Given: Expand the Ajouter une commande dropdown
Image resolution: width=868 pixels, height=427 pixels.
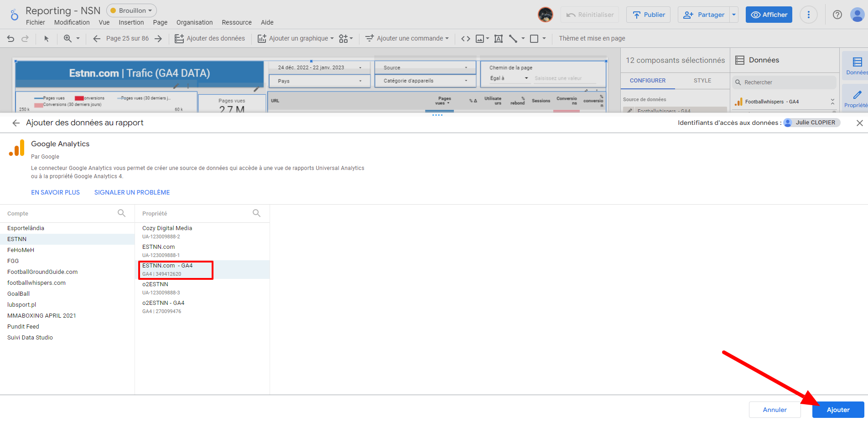Looking at the screenshot, I should coord(407,39).
